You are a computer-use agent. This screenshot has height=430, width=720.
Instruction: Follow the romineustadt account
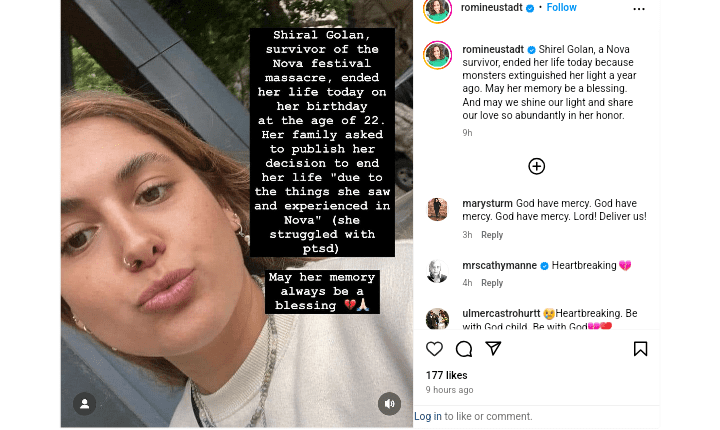(x=561, y=8)
